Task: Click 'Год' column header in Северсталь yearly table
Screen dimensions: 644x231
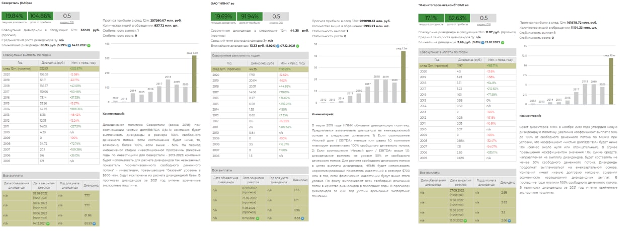Action: point(20,62)
